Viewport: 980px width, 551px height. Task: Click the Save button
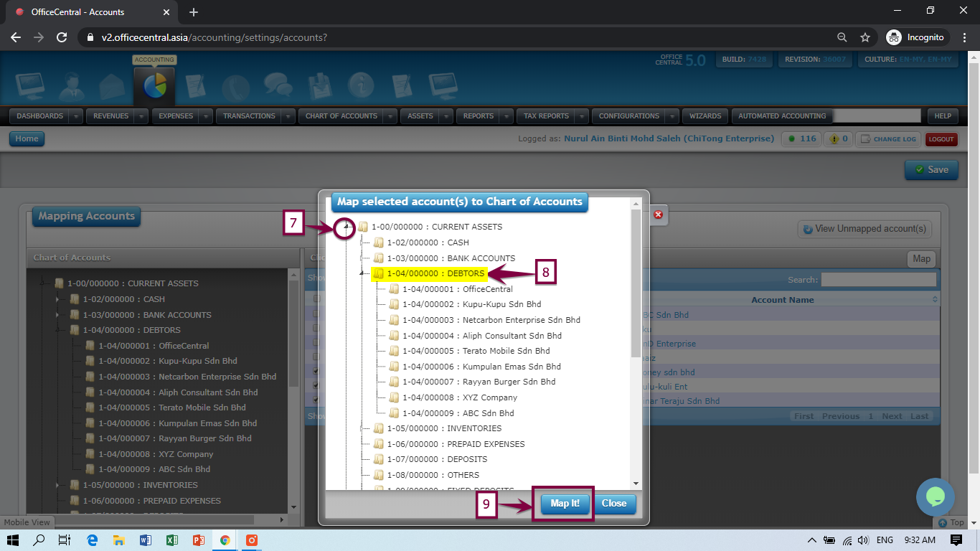930,170
